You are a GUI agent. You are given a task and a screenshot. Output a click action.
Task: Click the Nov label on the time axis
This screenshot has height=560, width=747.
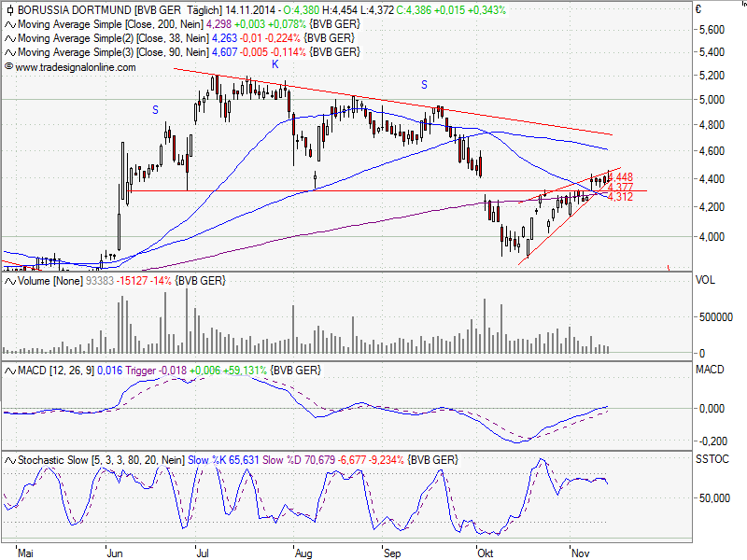(580, 553)
